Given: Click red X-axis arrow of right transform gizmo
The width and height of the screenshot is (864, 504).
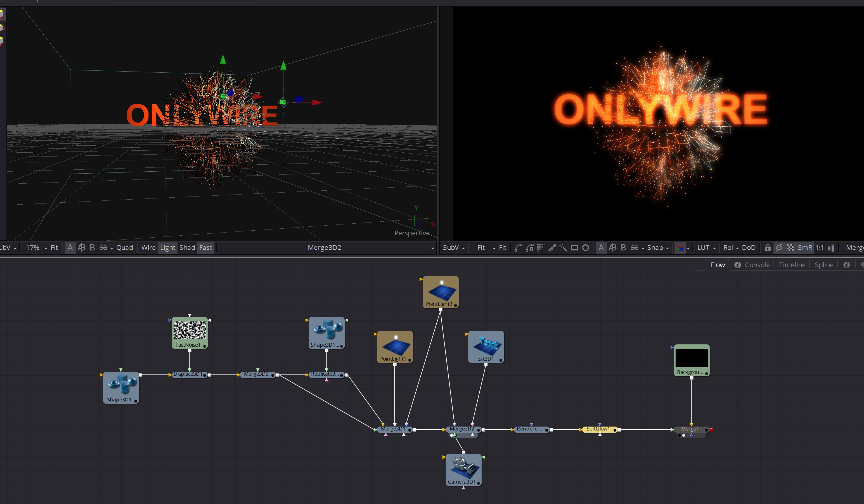Looking at the screenshot, I should 317,102.
